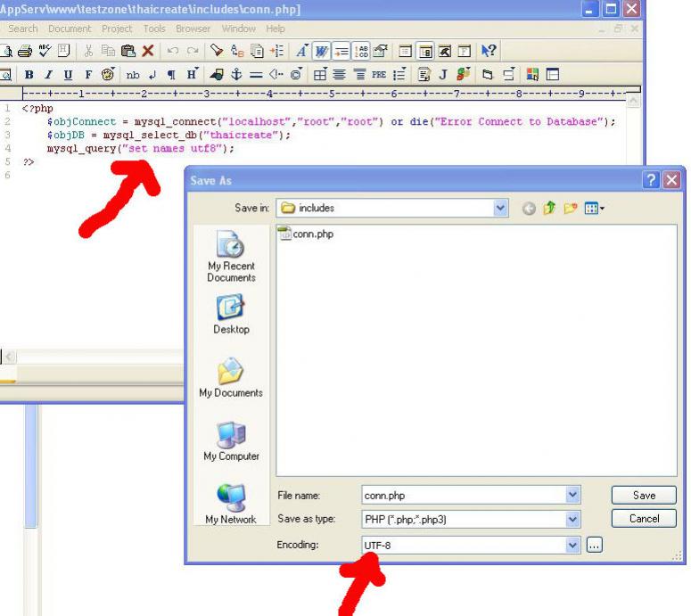Open the Browser menu
The image size is (691, 616).
pyautogui.click(x=193, y=29)
